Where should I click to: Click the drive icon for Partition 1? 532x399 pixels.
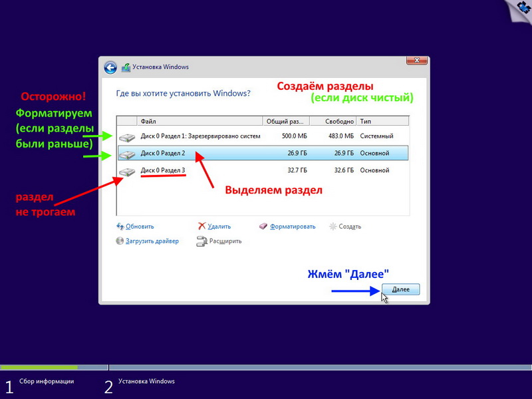point(127,137)
